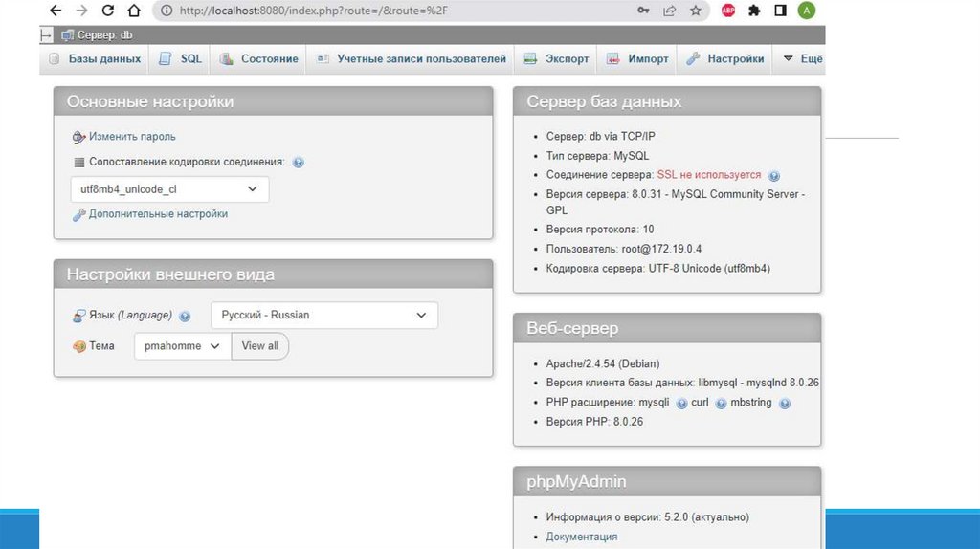980x549 pixels.
Task: Reload the current page
Action: coord(107,11)
